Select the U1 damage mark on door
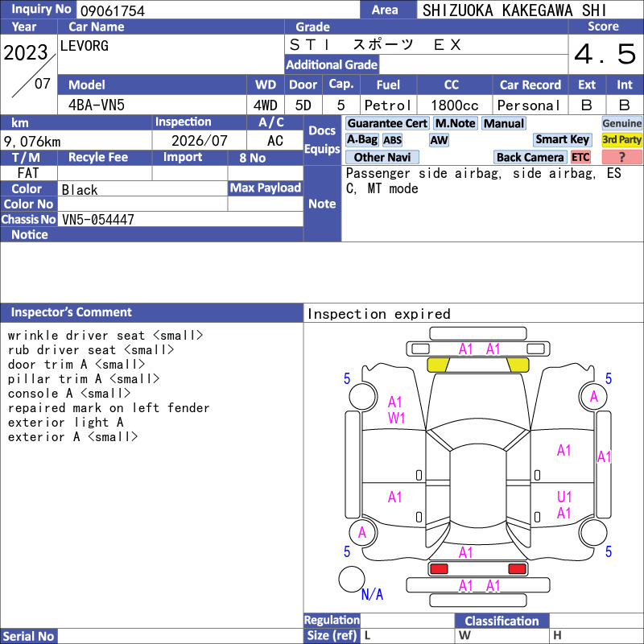Image resolution: width=644 pixels, height=644 pixels. [x=564, y=497]
